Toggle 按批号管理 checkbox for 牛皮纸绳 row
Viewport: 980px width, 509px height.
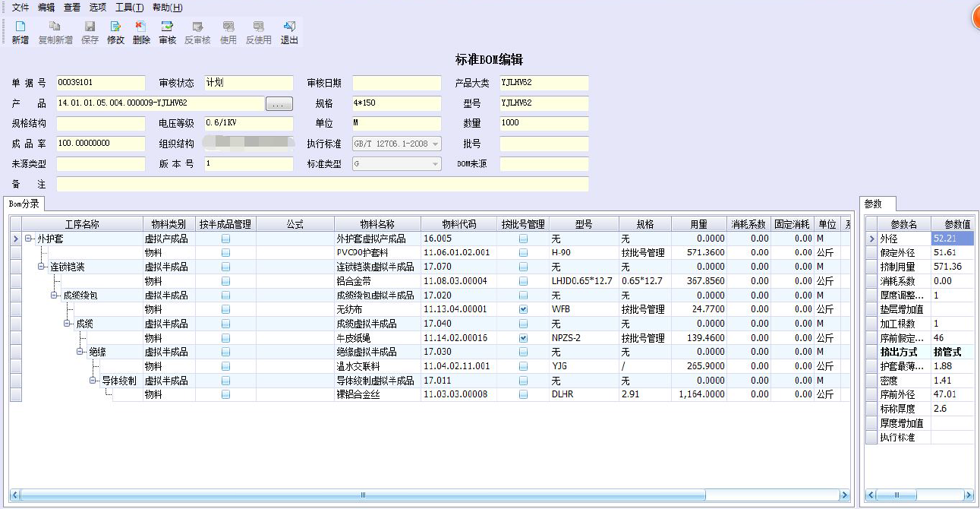pos(523,338)
